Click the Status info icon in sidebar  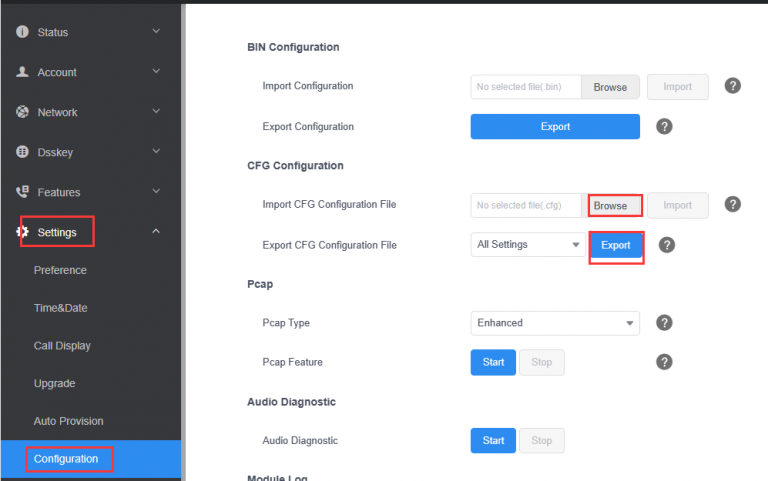tap(22, 32)
